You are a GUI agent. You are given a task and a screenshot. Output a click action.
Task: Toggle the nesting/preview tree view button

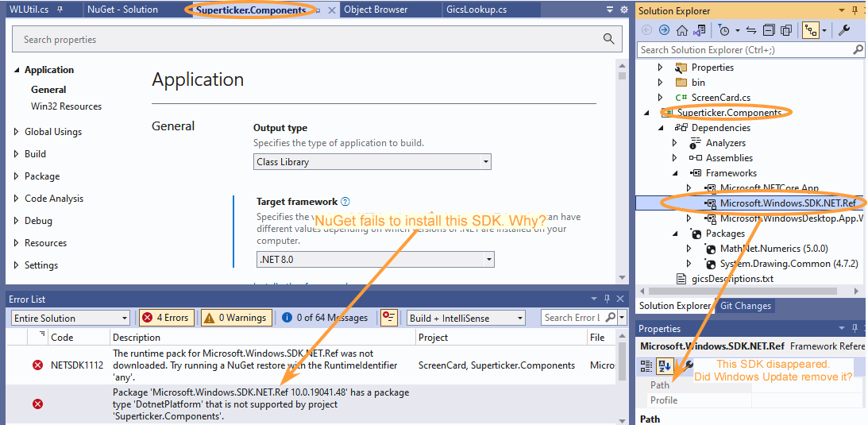point(811,30)
